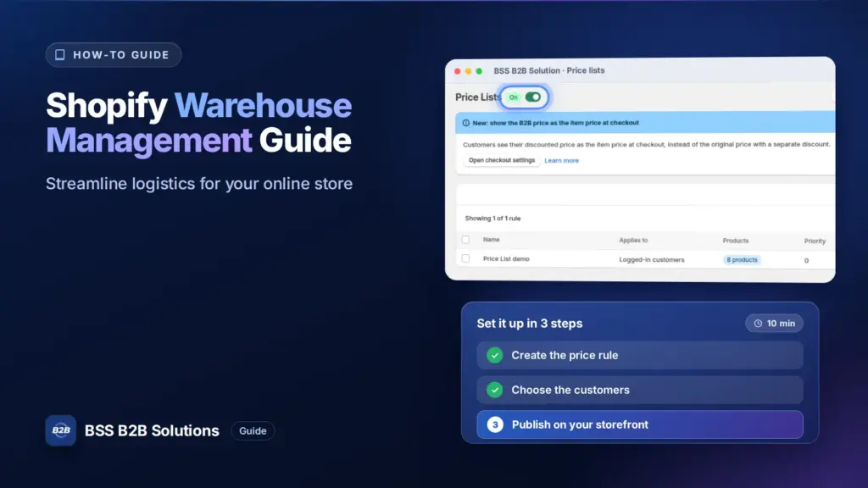
Task: Click the green maximize window dot
Action: pyautogui.click(x=479, y=71)
